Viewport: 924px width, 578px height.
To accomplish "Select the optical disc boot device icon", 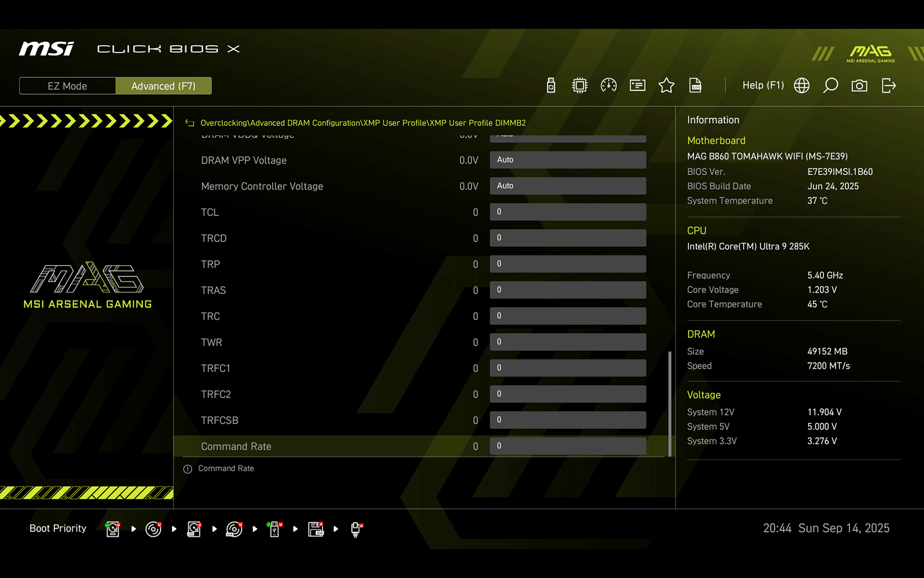I will tap(154, 529).
